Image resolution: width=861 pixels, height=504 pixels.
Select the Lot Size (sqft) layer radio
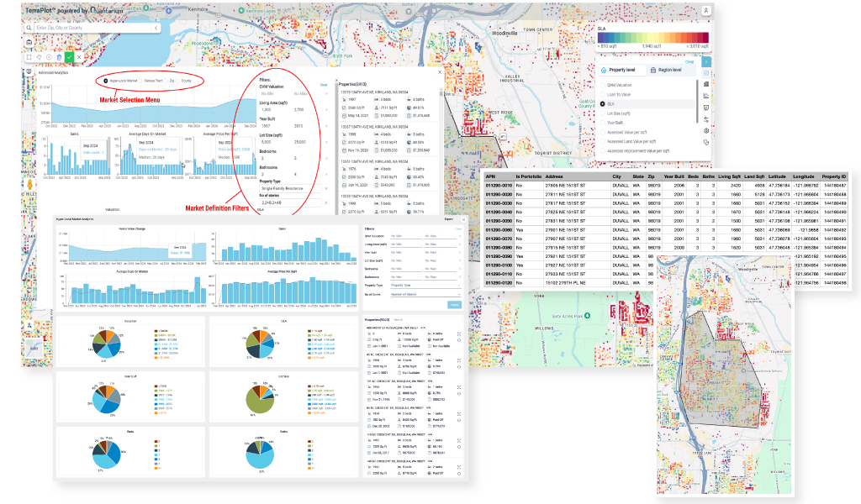tap(602, 113)
